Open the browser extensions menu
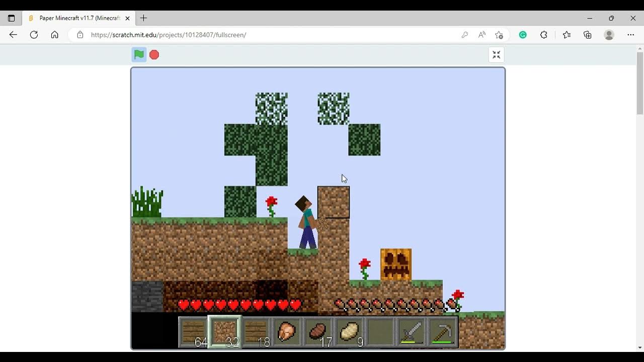Screen dimensions: 644x362 pyautogui.click(x=544, y=35)
